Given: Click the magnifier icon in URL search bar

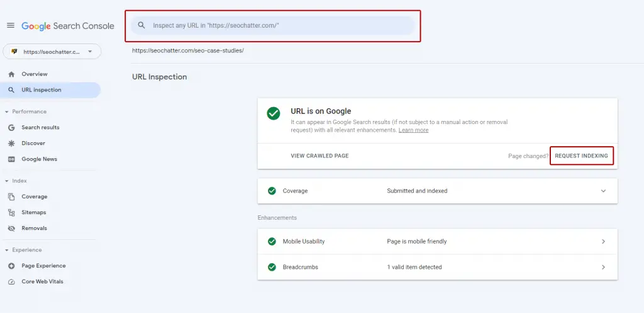Looking at the screenshot, I should coord(142,25).
